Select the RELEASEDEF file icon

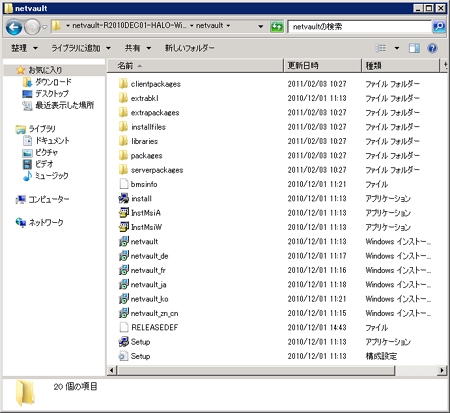(x=124, y=327)
